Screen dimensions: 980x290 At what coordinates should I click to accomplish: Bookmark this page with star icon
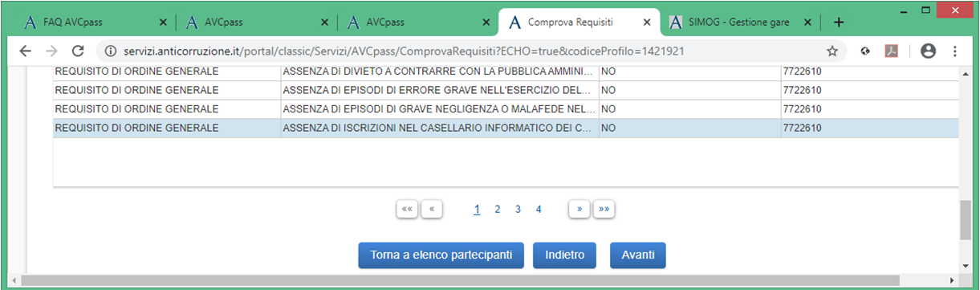832,51
